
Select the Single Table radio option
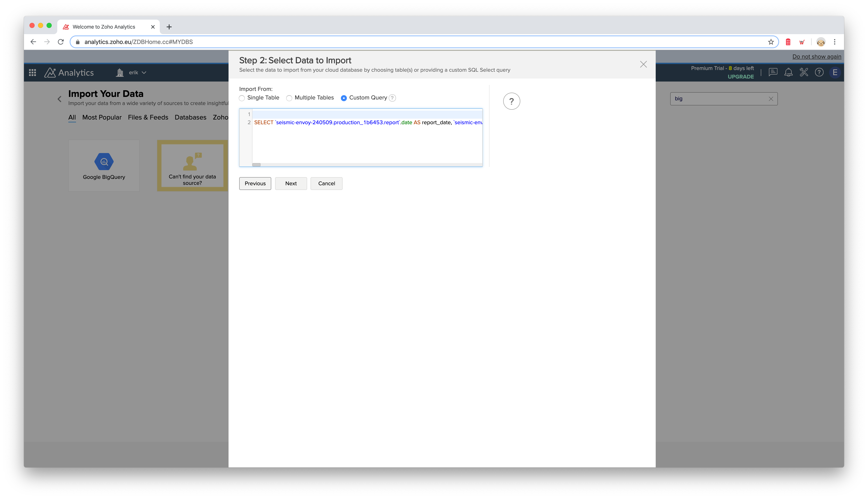[242, 98]
